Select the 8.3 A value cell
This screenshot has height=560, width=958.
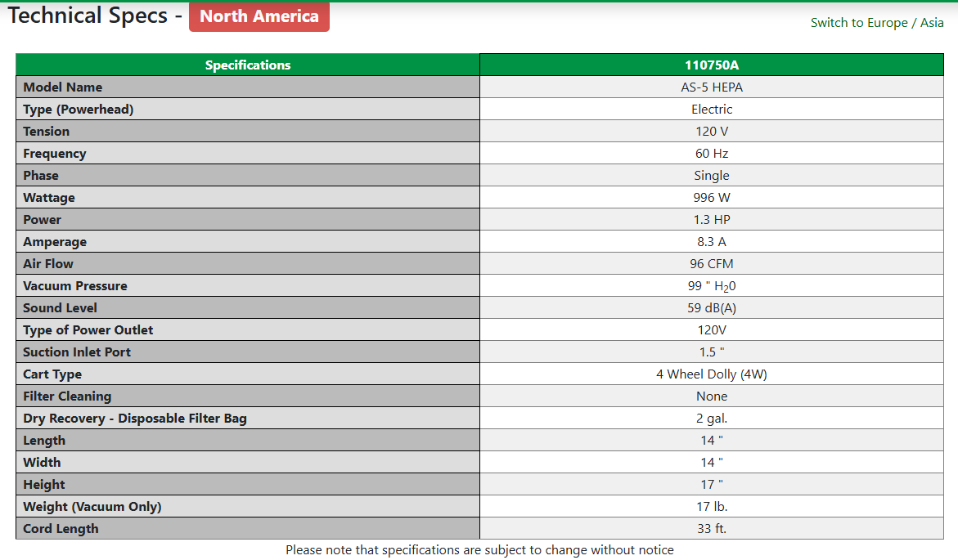pos(712,242)
